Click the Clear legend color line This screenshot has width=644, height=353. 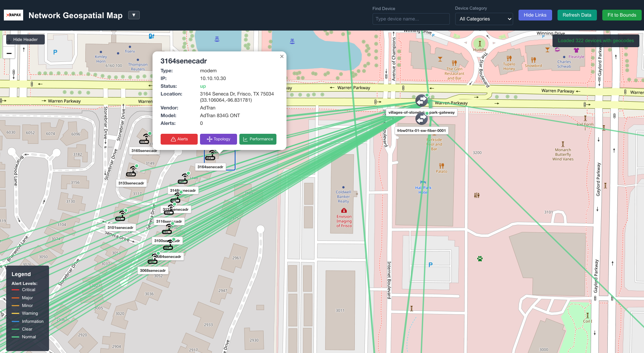[x=15, y=329]
